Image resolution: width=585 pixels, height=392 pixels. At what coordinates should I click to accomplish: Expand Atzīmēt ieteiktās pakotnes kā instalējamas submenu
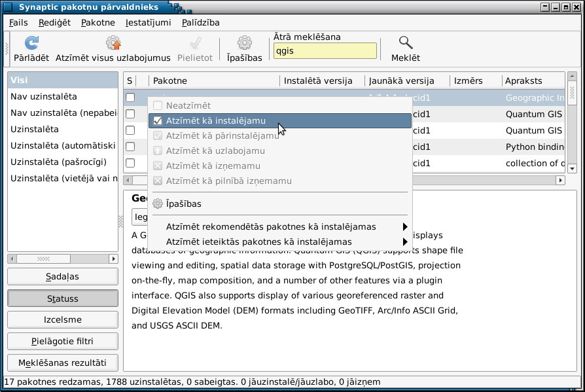(x=280, y=241)
